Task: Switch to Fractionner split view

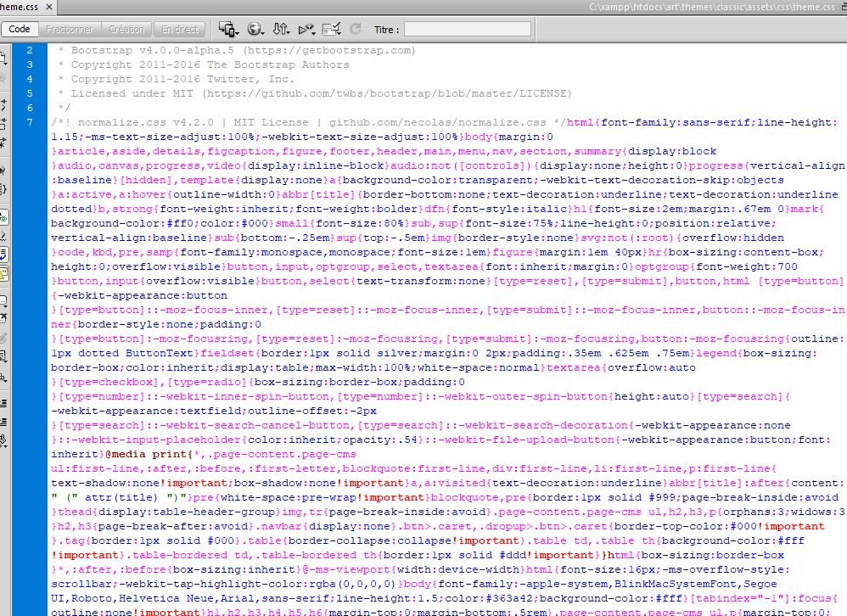Action: (70, 29)
